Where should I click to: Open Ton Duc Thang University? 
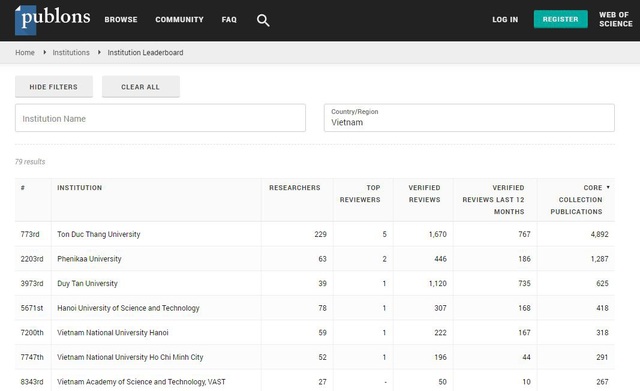pyautogui.click(x=99, y=234)
